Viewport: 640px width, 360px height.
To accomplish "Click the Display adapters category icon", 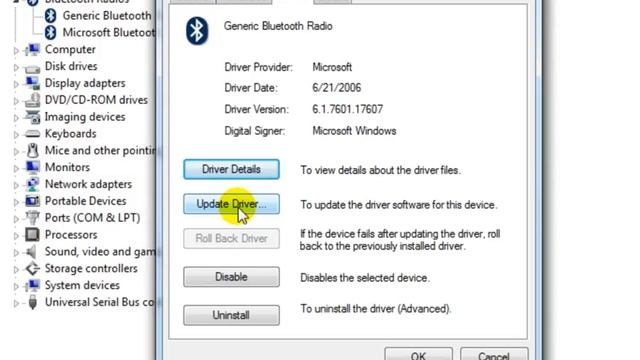I will 33,83.
